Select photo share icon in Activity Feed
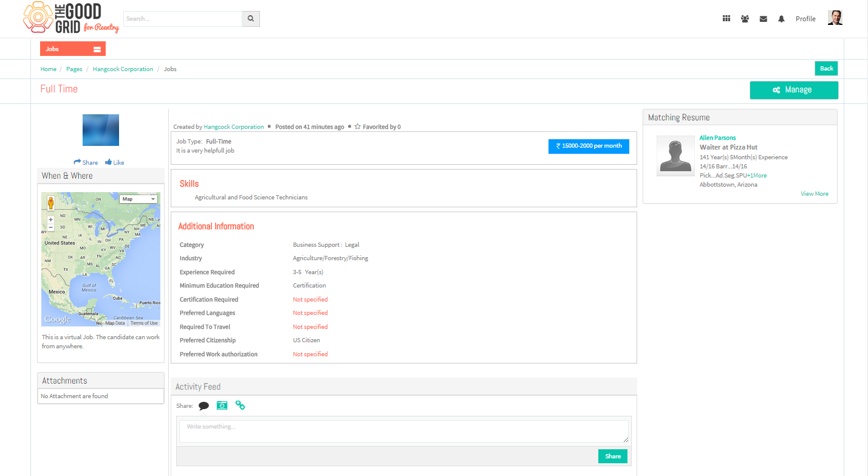 [222, 405]
